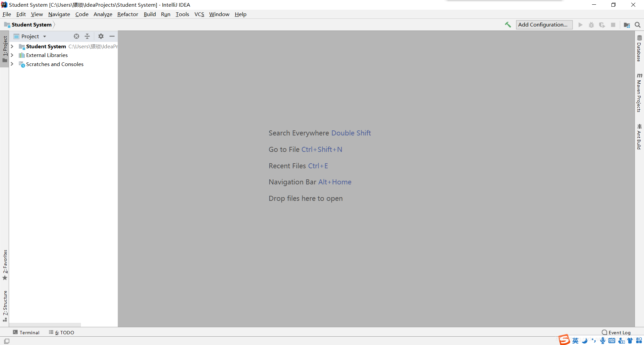Open the Run menu
644x345 pixels.
click(x=166, y=14)
